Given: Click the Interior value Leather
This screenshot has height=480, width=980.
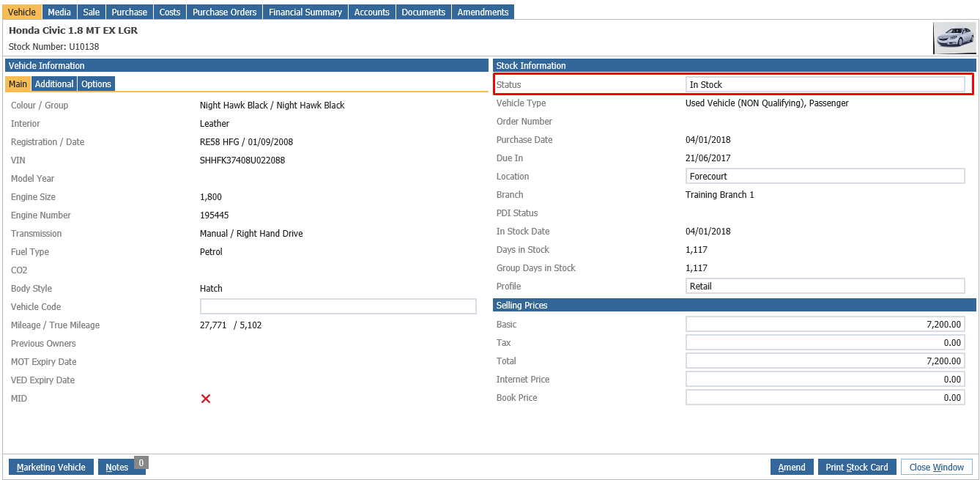Looking at the screenshot, I should point(215,124).
